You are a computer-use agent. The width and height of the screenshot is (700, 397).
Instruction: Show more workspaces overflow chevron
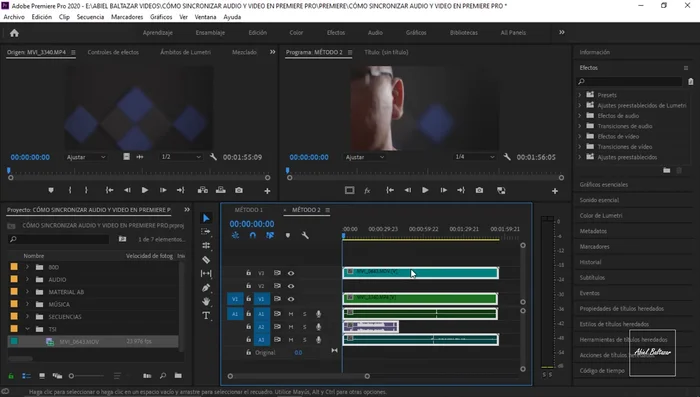coord(562,32)
